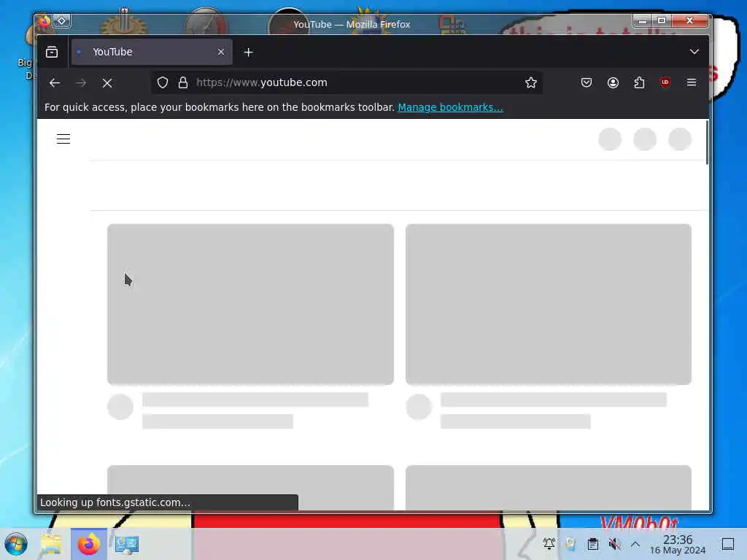The width and height of the screenshot is (747, 560).
Task: Open notifications bell in tray
Action: (549, 543)
